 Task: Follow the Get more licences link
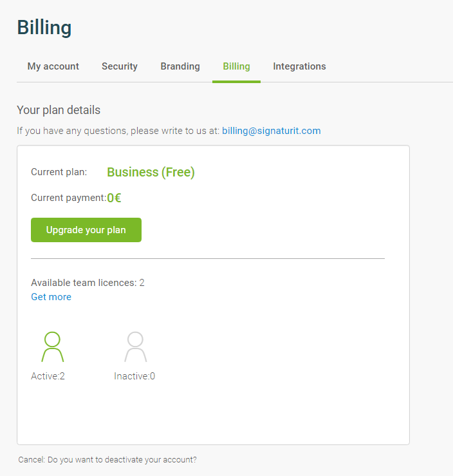tap(51, 296)
